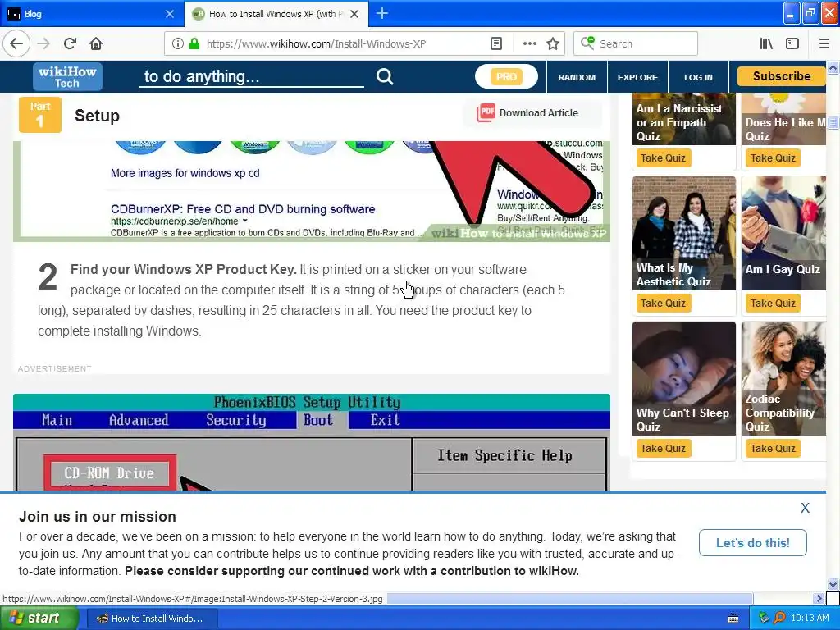The width and height of the screenshot is (840, 630).
Task: Toggle the PRO switch in wikiHow header
Action: pos(506,76)
